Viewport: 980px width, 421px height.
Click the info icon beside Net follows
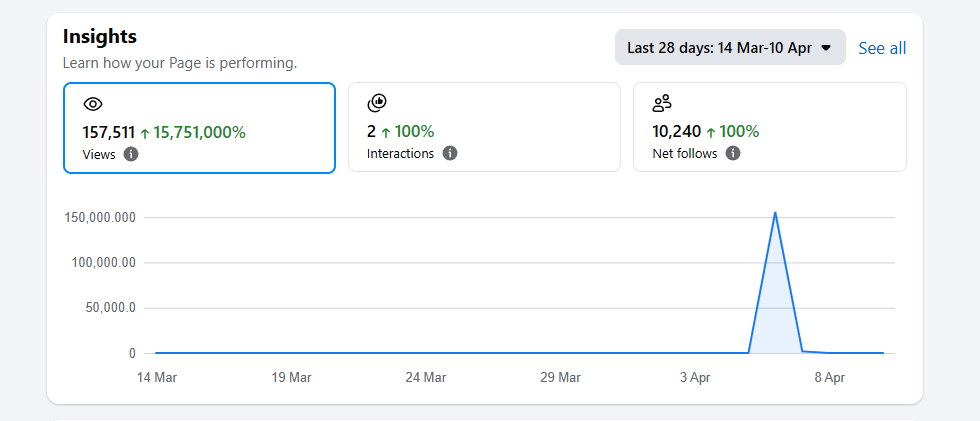(x=733, y=153)
